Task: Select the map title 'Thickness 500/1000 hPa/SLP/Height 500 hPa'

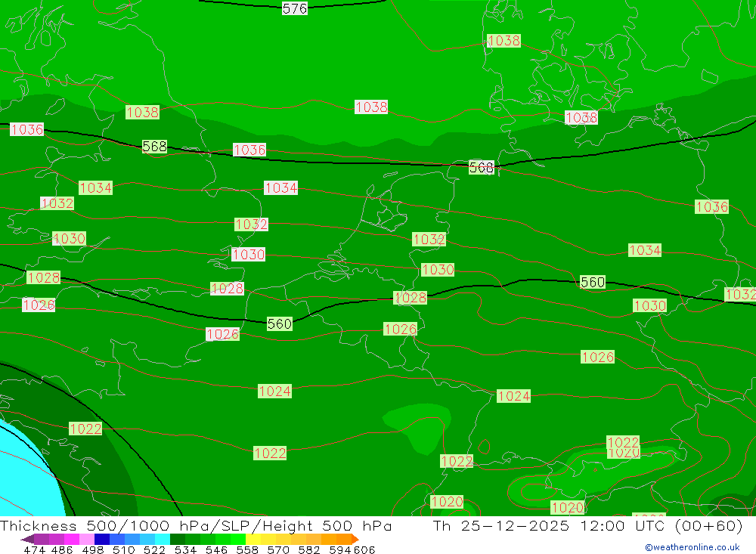Action: click(197, 525)
